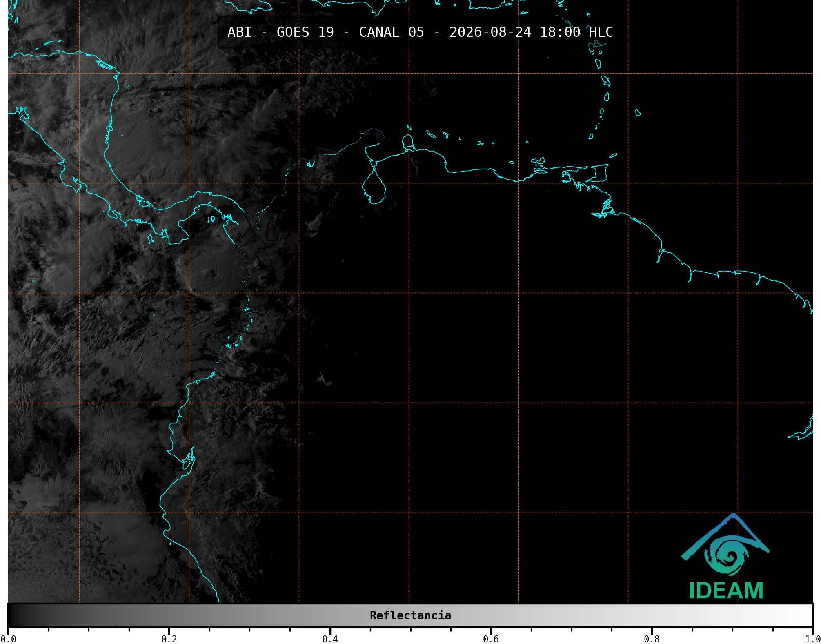Click the 0.2 tick label on colorbar
821x644 pixels.
(169, 639)
